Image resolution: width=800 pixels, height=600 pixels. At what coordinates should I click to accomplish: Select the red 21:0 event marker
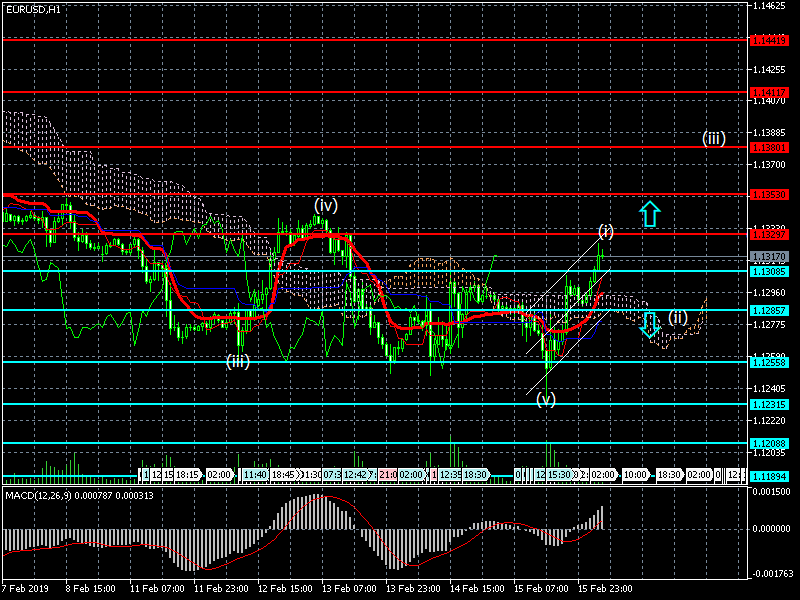point(387,474)
